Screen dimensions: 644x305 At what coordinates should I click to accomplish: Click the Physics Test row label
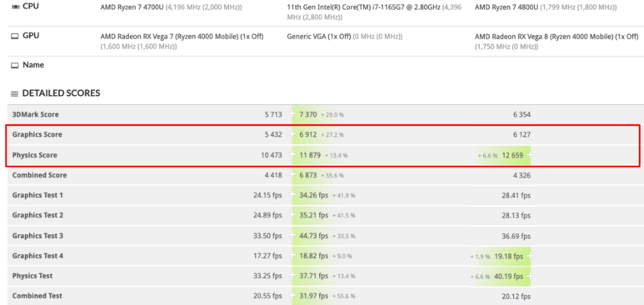(x=32, y=276)
